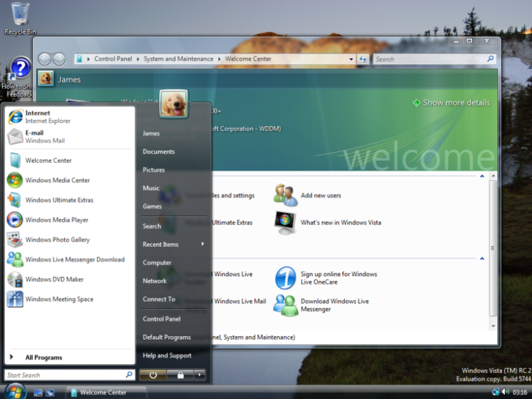Click Welcome Center taskbar button
The height and width of the screenshot is (399, 532).
106,393
